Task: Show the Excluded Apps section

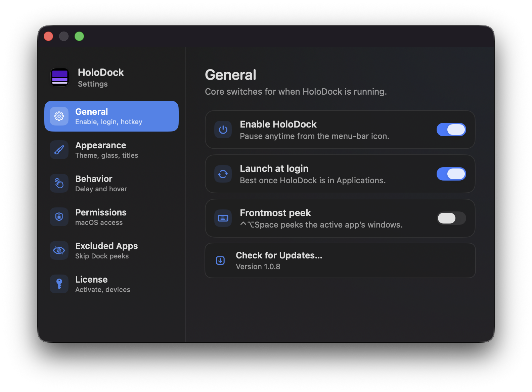Action: [112, 250]
